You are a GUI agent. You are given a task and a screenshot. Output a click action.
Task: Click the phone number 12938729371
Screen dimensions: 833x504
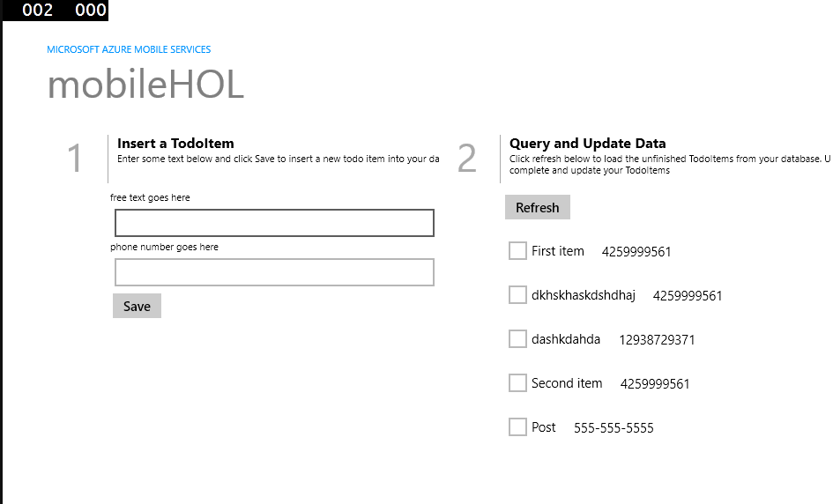tap(657, 339)
